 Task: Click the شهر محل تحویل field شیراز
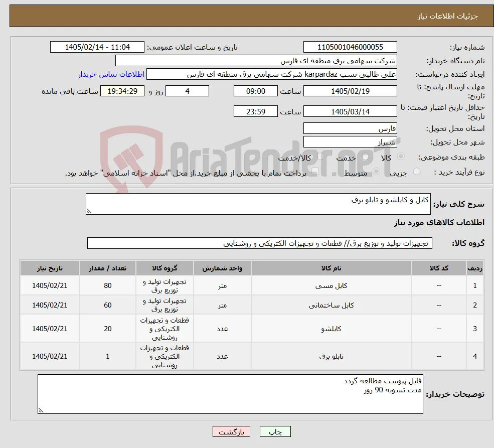(350, 142)
